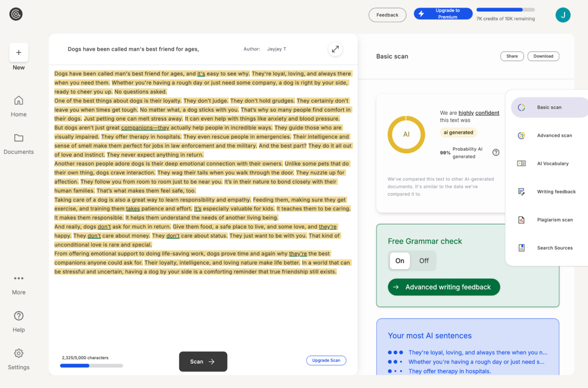Click the "Basic scan" panel heading
This screenshot has width=588, height=388.
(x=392, y=56)
